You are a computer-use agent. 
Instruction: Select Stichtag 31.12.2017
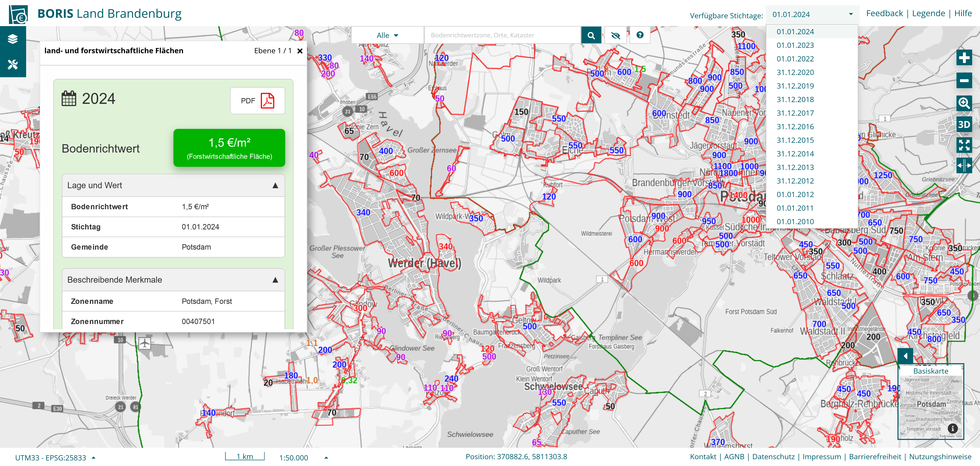tap(812, 113)
